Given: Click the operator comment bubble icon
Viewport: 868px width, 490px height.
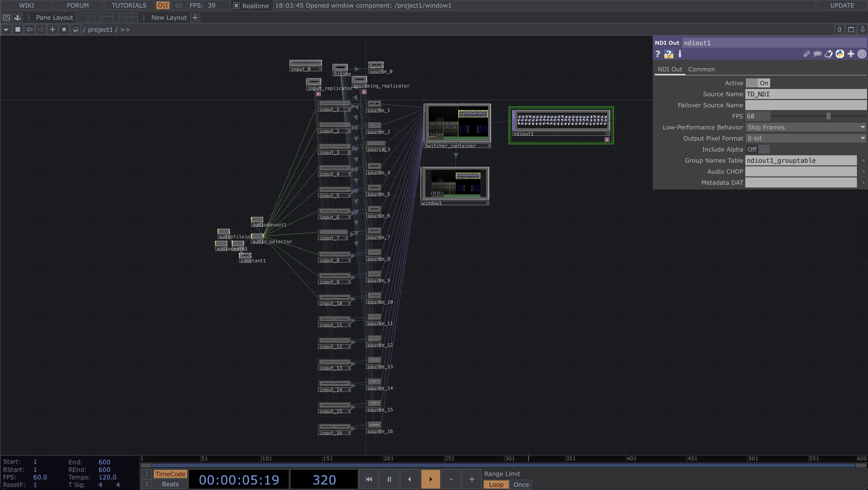Looking at the screenshot, I should (817, 54).
